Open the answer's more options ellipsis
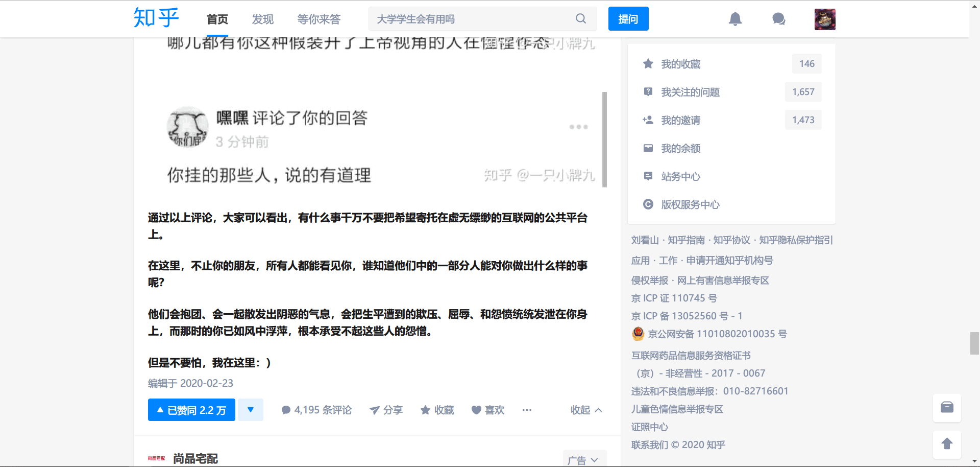 pos(527,410)
